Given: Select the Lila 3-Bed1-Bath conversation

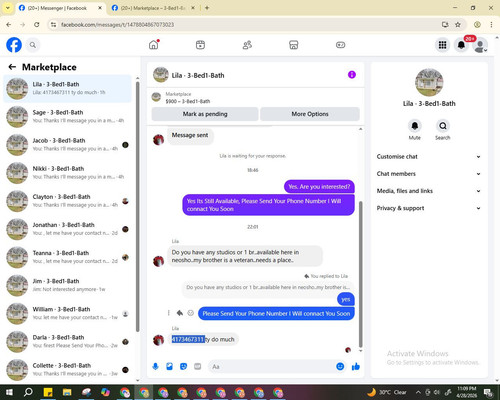Looking at the screenshot, I should coord(67,89).
